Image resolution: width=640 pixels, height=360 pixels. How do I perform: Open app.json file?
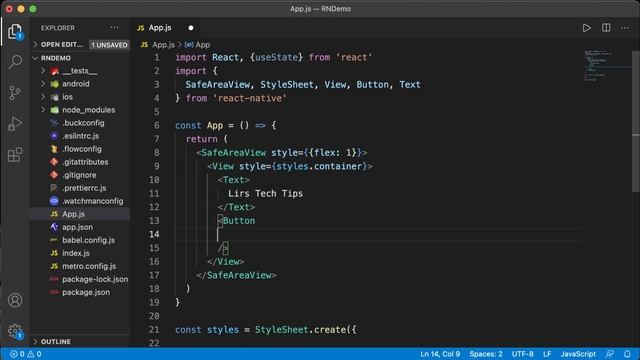(x=77, y=227)
